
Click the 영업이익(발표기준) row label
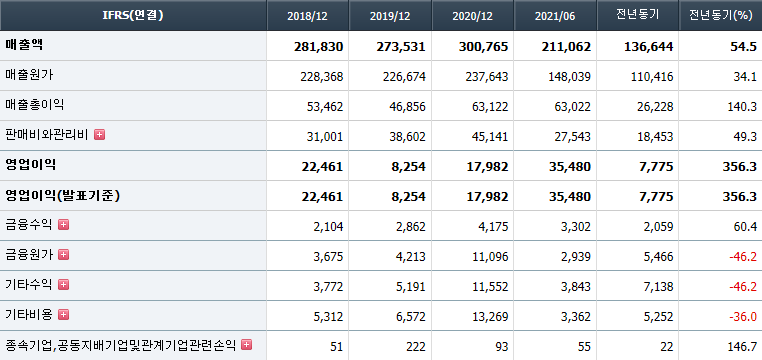click(x=63, y=195)
